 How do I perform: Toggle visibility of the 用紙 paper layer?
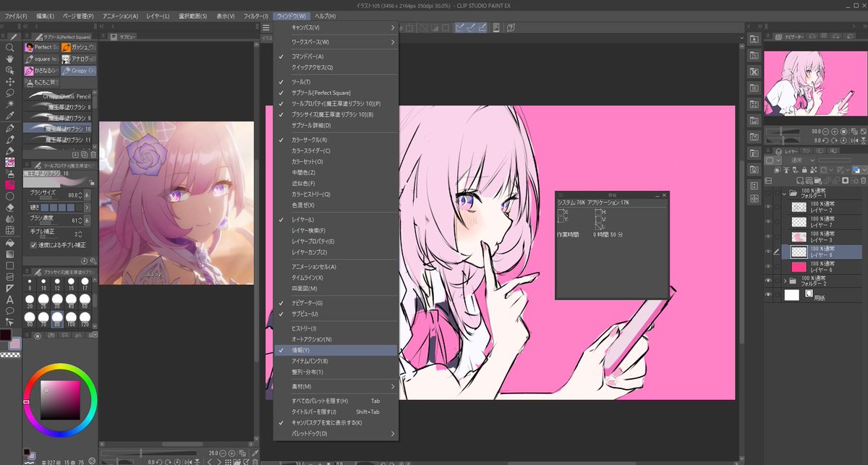point(768,295)
